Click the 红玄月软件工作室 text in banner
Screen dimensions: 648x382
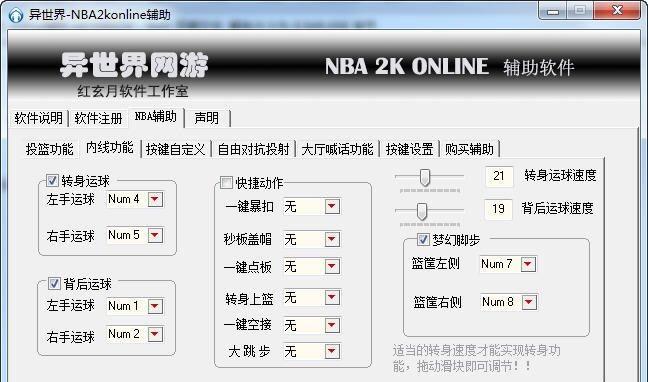[x=133, y=91]
